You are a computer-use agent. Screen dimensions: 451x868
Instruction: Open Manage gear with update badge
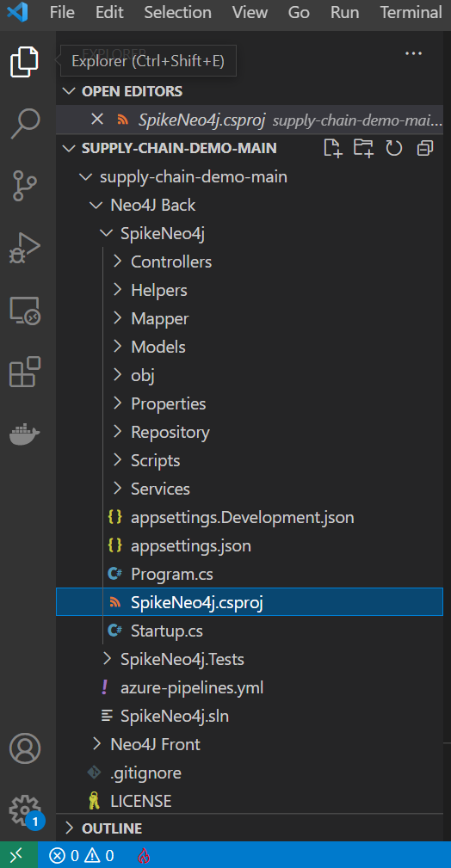click(26, 810)
